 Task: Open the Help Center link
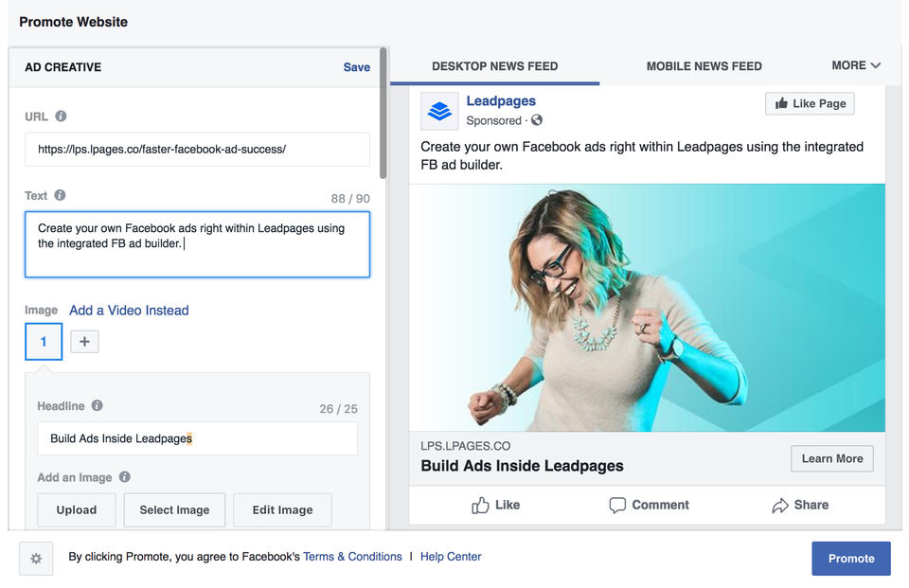(451, 557)
